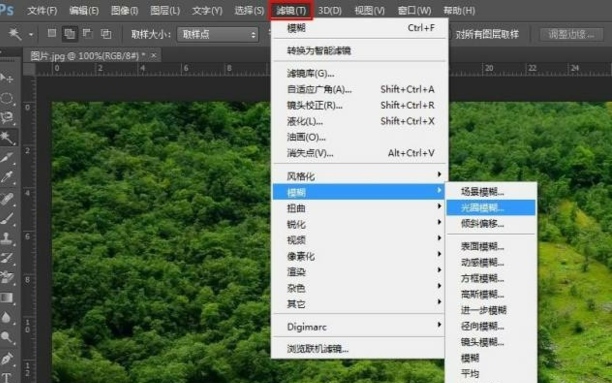Select the Type tool
Image resolution: width=612 pixels, height=383 pixels.
[6, 377]
